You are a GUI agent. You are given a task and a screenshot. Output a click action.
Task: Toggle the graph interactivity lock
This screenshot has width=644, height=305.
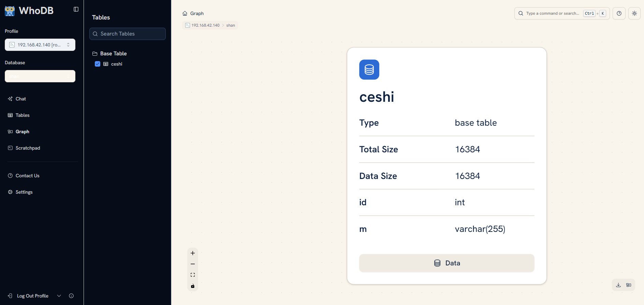[193, 286]
